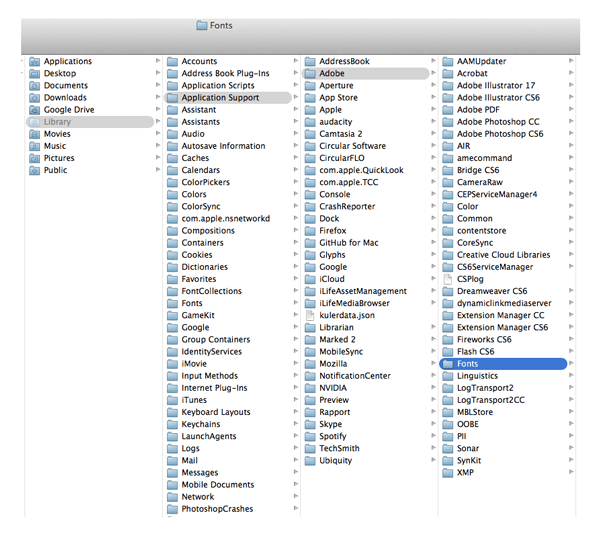
Task: Click the Music folder icon
Action: click(35, 146)
